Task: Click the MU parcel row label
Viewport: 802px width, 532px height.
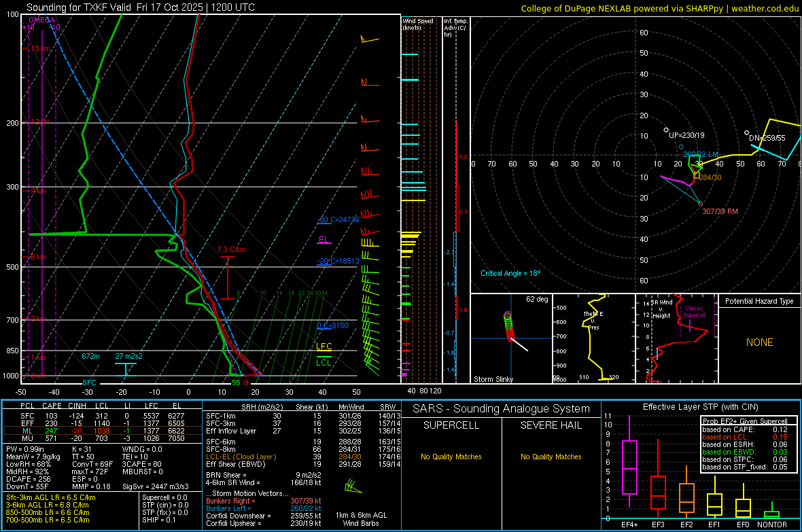Action: [x=27, y=438]
